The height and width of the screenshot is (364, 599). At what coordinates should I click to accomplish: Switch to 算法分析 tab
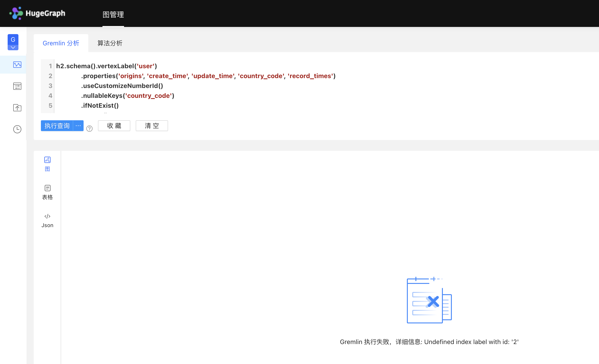110,43
